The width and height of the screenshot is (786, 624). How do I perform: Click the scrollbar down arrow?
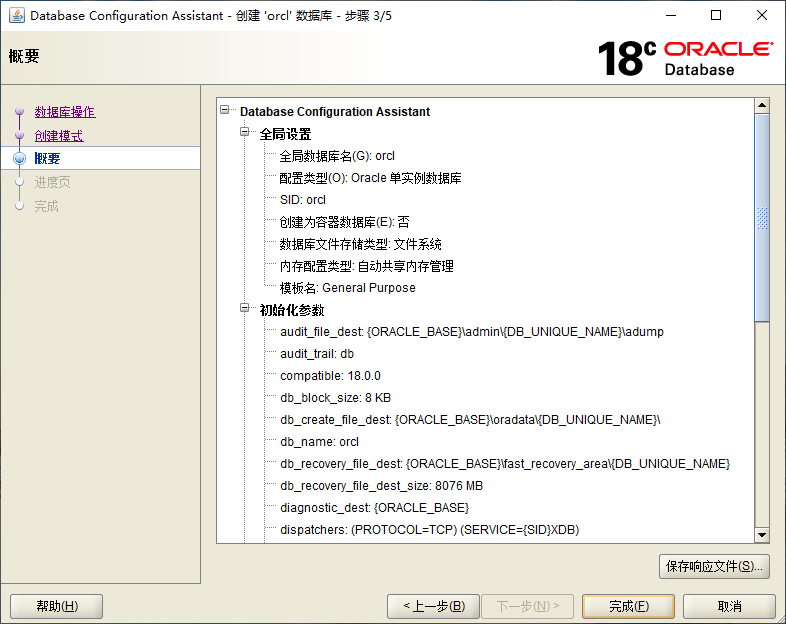[762, 535]
